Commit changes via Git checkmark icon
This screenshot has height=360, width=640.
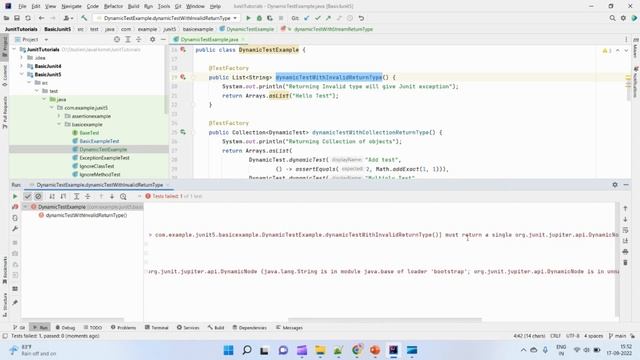(x=318, y=18)
